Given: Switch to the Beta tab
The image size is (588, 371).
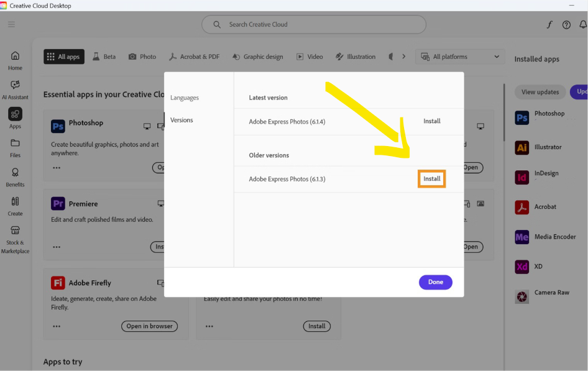Looking at the screenshot, I should 104,57.
